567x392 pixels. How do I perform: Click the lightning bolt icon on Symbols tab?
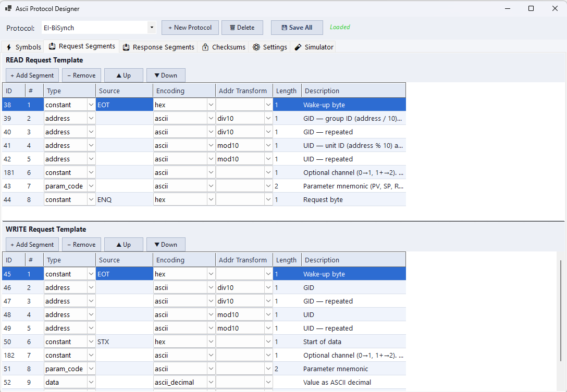coord(8,46)
